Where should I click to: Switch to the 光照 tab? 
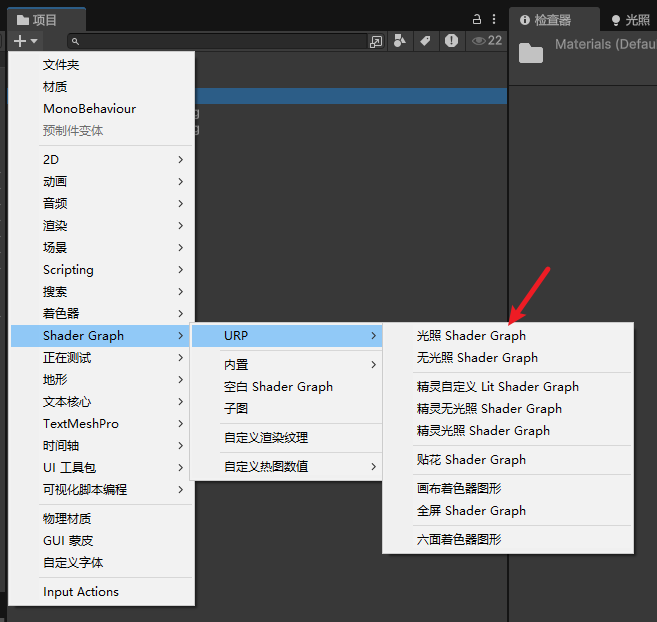[629, 20]
